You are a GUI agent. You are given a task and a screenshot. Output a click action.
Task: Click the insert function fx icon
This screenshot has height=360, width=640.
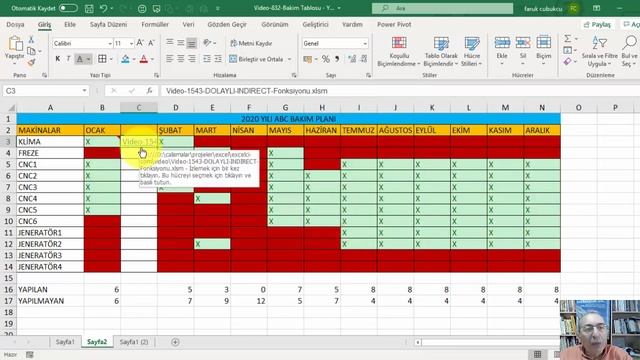pyautogui.click(x=149, y=91)
